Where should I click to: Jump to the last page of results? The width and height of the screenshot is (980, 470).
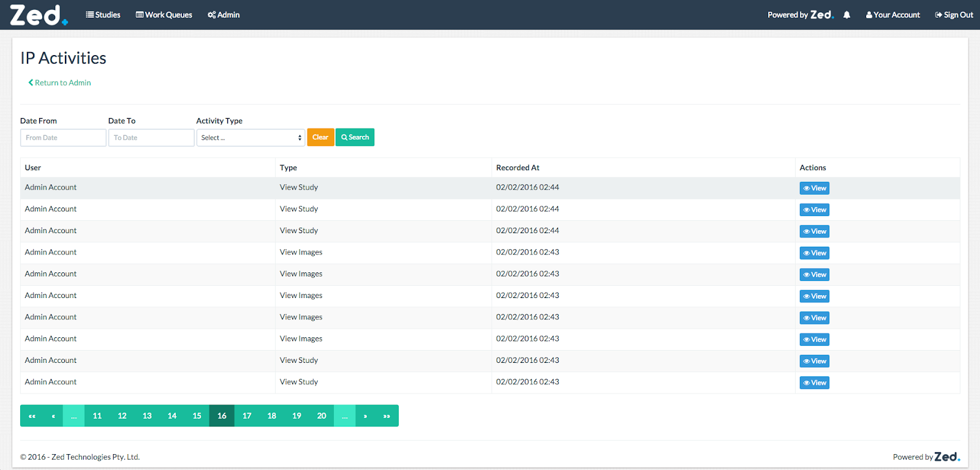pos(386,416)
